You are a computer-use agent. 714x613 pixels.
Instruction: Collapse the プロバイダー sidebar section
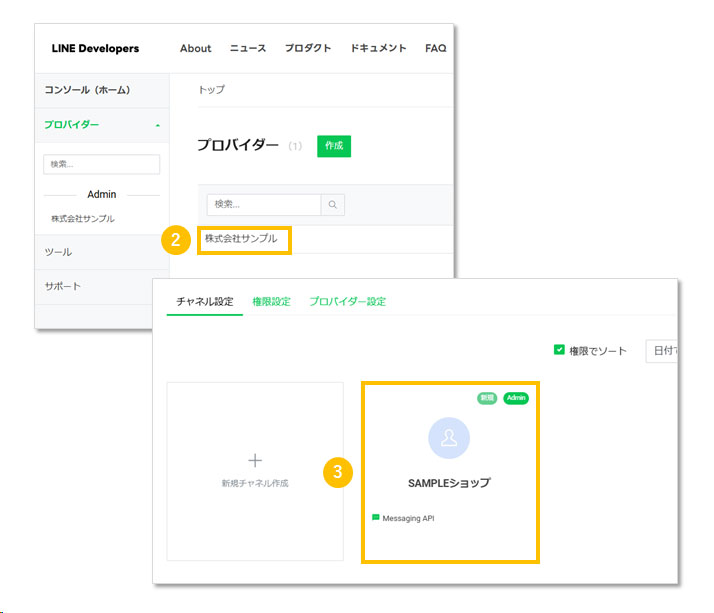click(156, 126)
